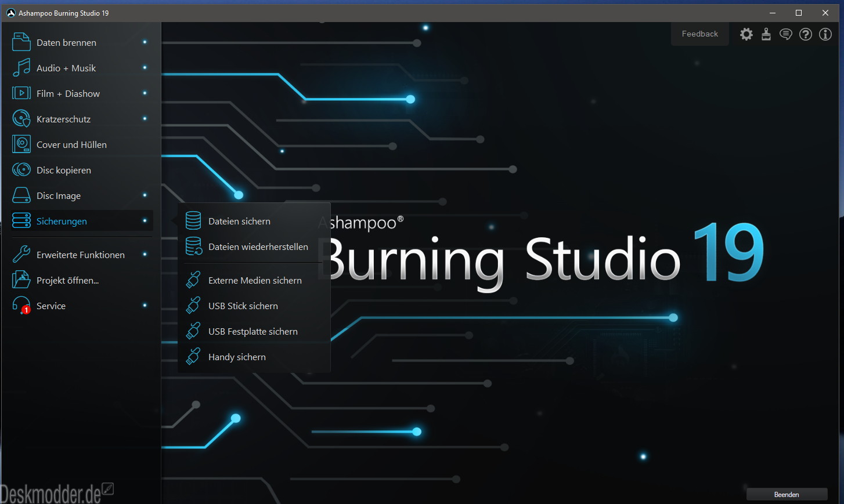The height and width of the screenshot is (504, 844).
Task: Click the Beenden button
Action: tap(787, 494)
